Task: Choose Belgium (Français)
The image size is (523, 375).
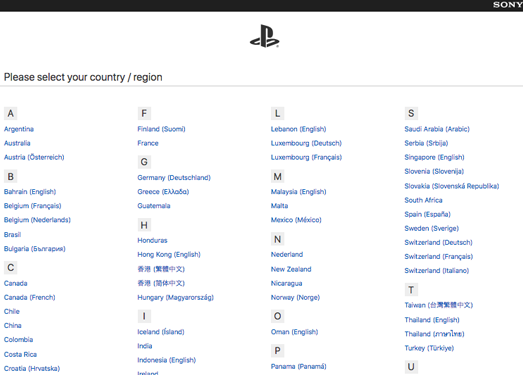Action: pyautogui.click(x=33, y=206)
